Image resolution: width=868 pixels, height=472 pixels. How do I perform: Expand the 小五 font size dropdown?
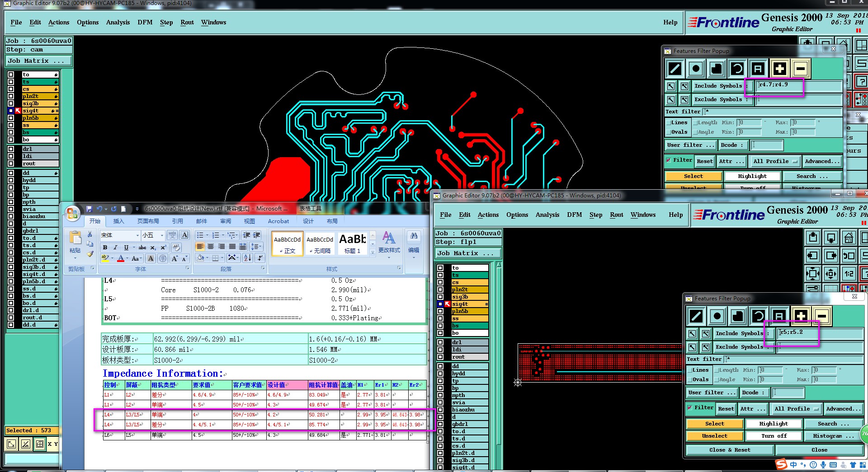pos(162,235)
